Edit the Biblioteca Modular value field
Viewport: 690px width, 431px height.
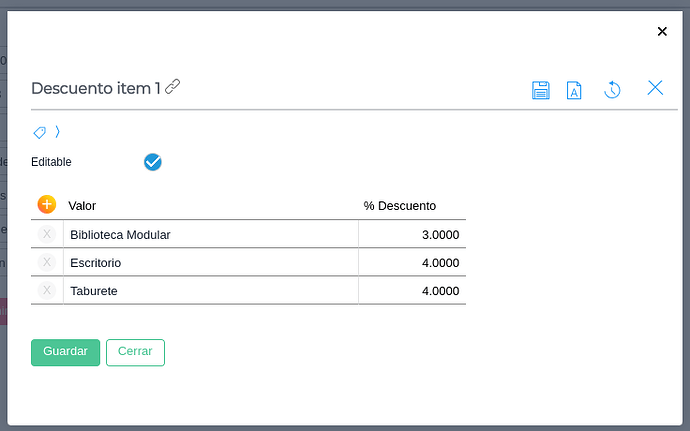210,235
